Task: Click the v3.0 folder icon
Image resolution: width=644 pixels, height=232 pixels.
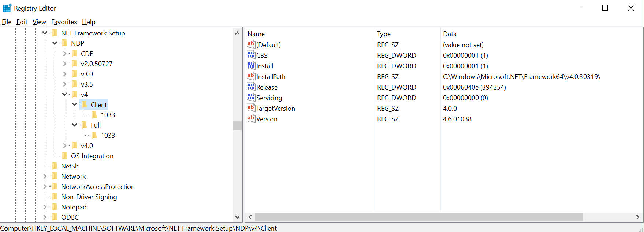Action: (x=75, y=74)
